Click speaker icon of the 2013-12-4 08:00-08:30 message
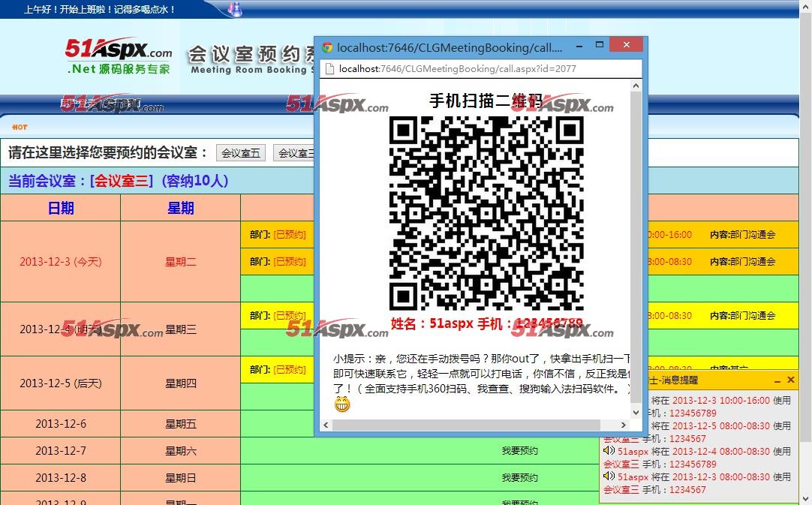 coord(609,451)
